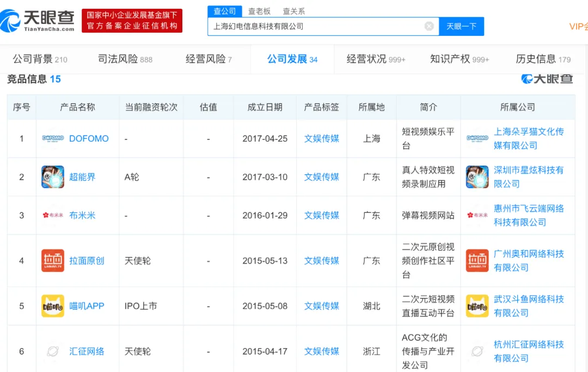Switch to the 查老板 search tab

259,11
